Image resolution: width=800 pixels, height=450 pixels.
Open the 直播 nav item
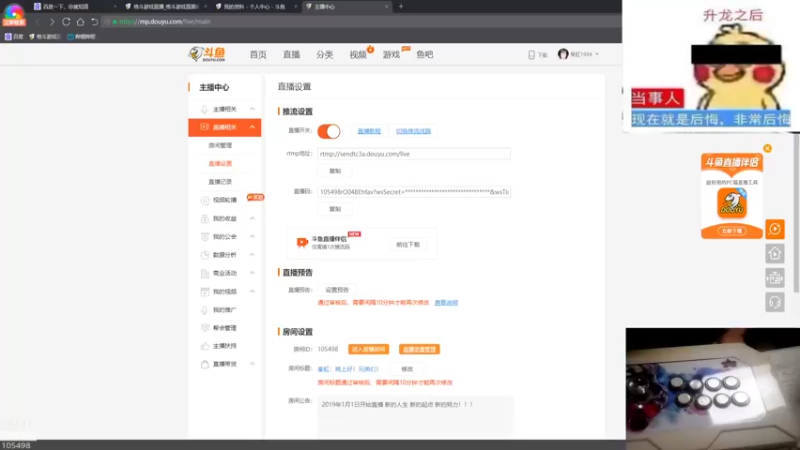coord(291,54)
